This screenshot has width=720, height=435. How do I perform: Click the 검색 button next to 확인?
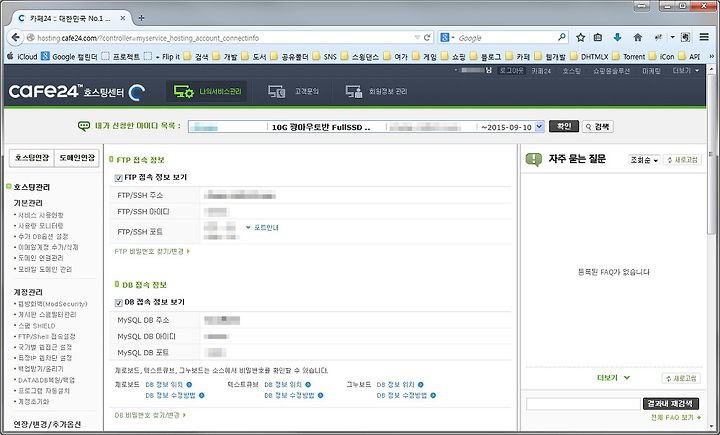point(597,126)
